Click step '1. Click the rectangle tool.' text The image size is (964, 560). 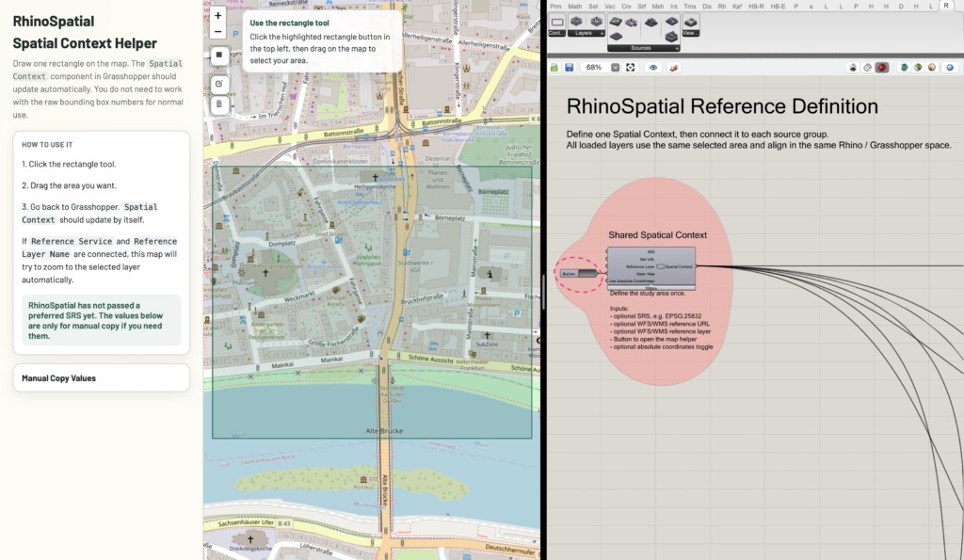point(69,164)
